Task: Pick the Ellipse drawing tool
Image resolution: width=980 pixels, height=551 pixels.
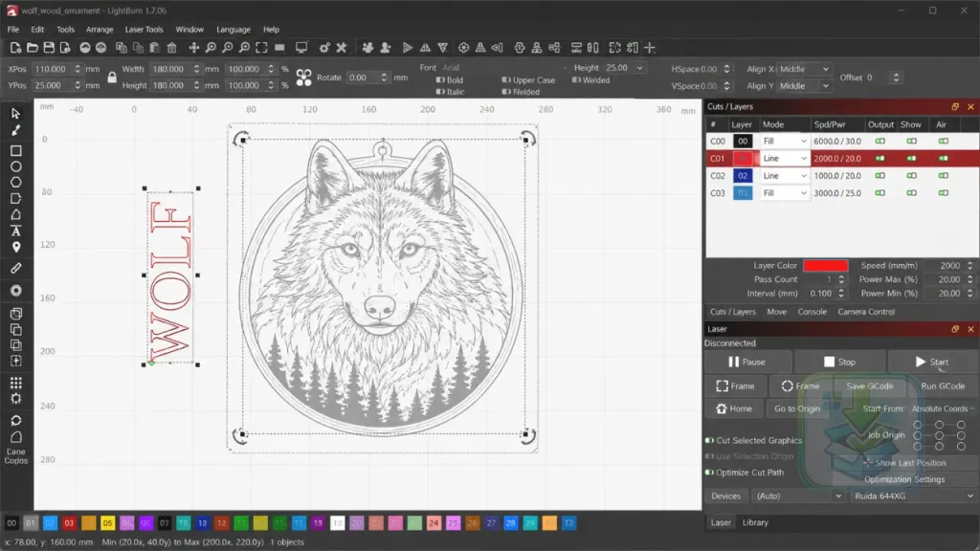Action: [x=15, y=166]
